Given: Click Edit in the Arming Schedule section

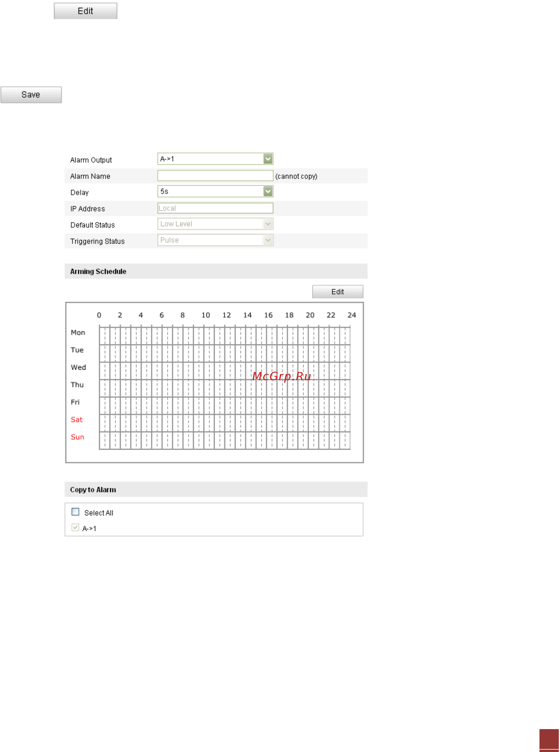Looking at the screenshot, I should 338,292.
